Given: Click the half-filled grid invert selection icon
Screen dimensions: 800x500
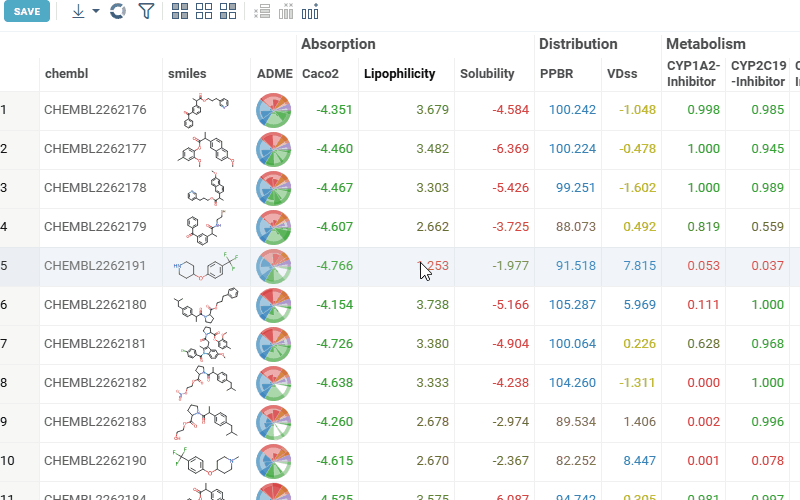Looking at the screenshot, I should pyautogui.click(x=228, y=12).
